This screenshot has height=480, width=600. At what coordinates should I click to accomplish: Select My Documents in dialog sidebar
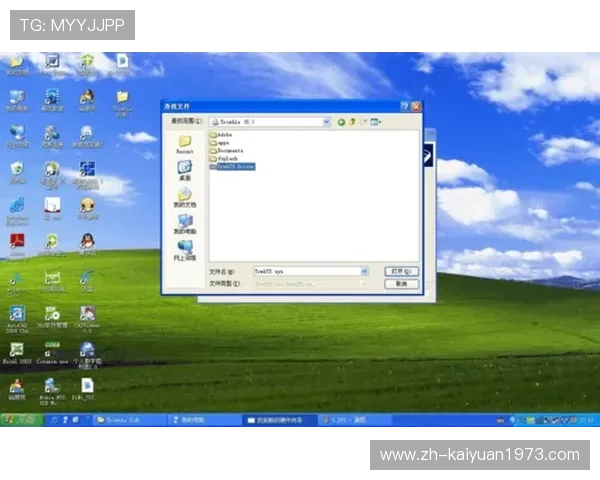(x=185, y=198)
